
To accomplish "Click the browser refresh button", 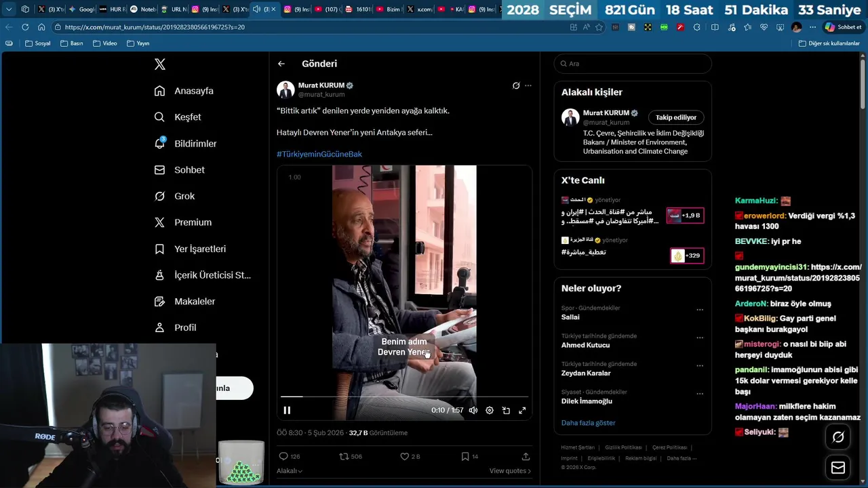I will point(25,27).
